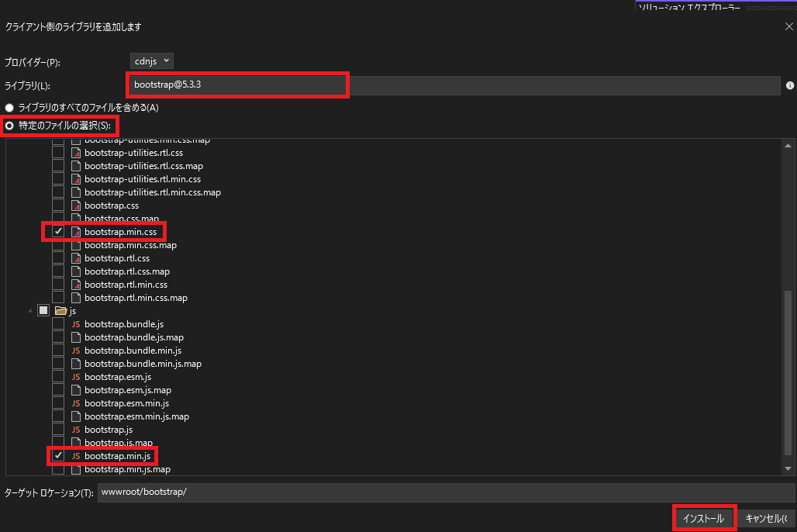Select the choose specific files radio button
This screenshot has width=797, height=532.
coord(9,126)
